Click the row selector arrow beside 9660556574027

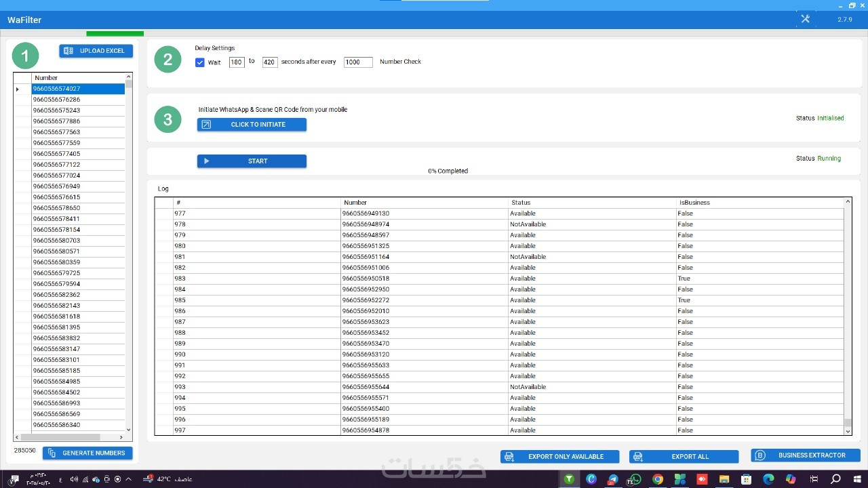point(22,89)
